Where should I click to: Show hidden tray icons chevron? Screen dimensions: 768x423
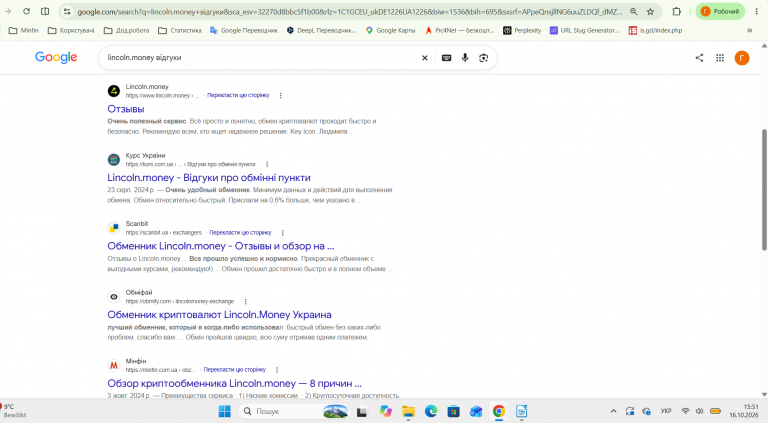point(613,411)
